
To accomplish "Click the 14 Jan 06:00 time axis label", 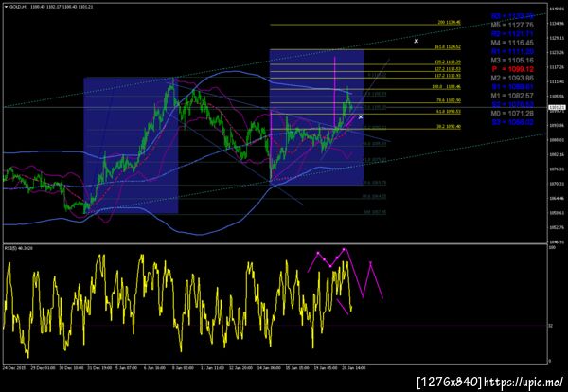I will 269,367.
